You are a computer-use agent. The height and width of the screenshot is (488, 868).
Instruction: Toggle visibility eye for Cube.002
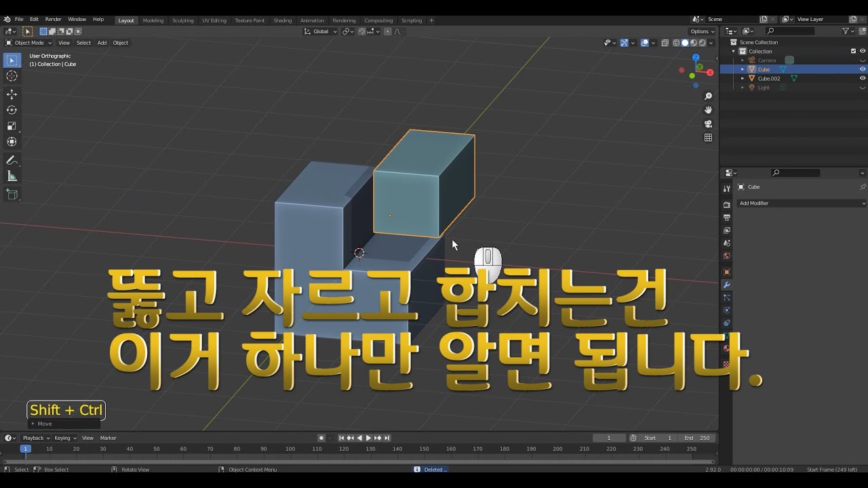coord(863,78)
